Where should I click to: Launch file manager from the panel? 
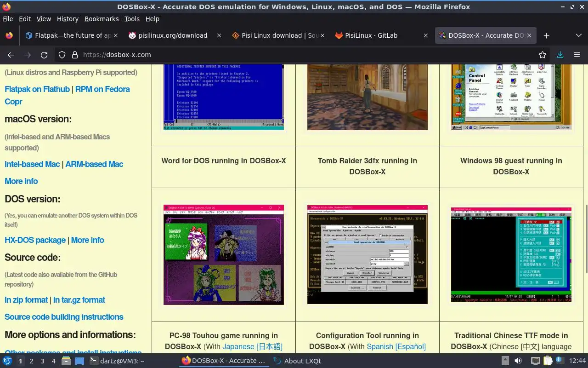66,361
